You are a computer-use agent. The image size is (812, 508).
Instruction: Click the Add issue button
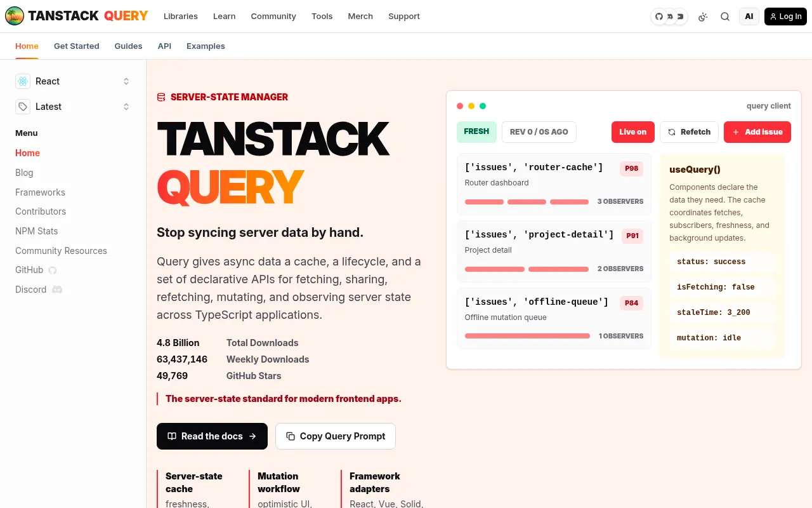coord(757,132)
